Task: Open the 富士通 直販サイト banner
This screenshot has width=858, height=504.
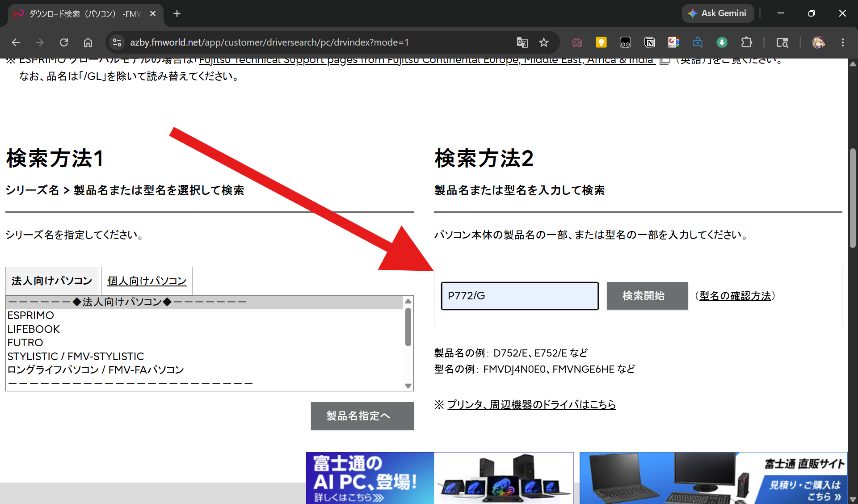Action: click(713, 478)
